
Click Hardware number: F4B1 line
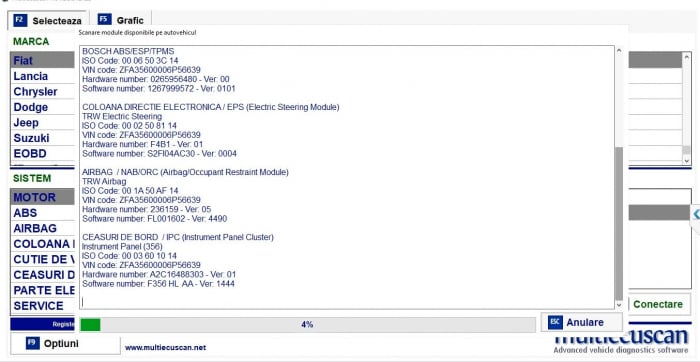[142, 145]
